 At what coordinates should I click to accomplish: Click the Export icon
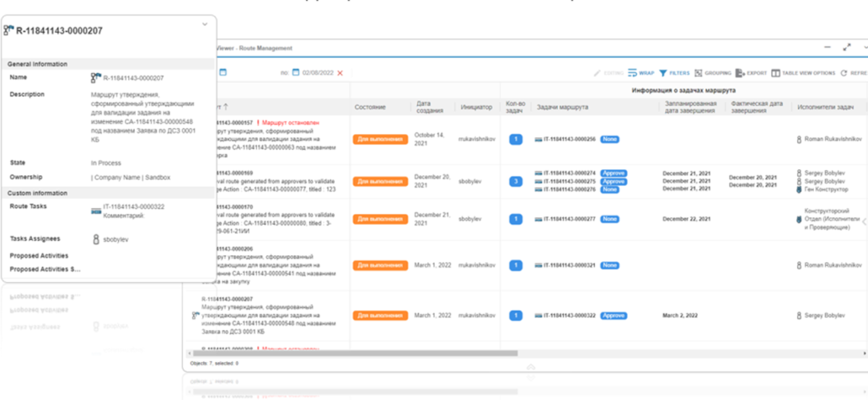coord(739,73)
